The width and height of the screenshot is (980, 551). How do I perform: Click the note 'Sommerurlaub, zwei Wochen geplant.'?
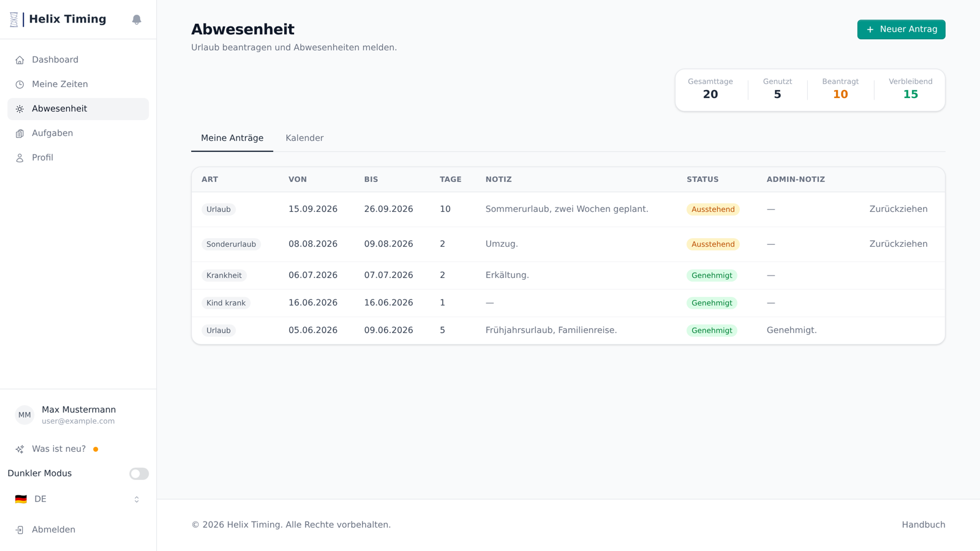point(567,209)
